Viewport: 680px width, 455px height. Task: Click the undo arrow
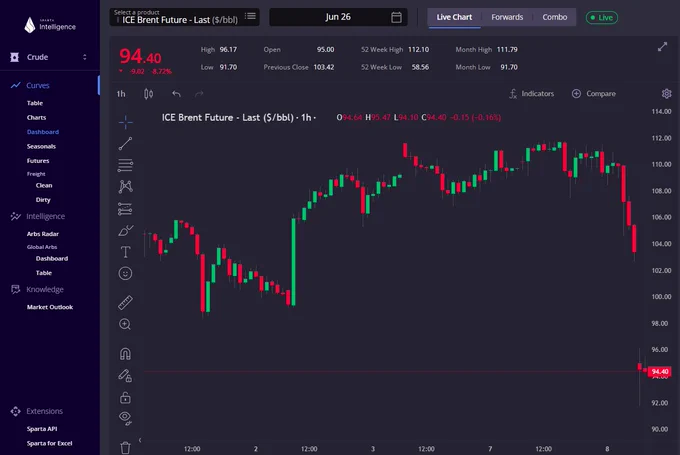pyautogui.click(x=176, y=94)
